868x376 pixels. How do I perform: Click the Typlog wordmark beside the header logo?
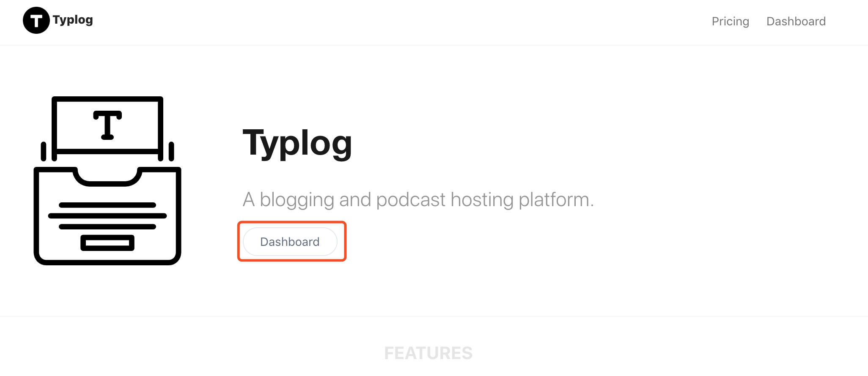[73, 20]
